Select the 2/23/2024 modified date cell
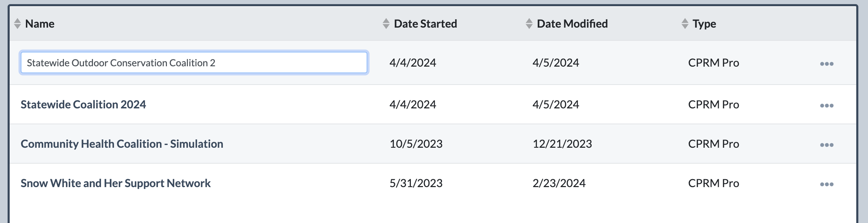Image resolution: width=868 pixels, height=223 pixels. pos(559,183)
